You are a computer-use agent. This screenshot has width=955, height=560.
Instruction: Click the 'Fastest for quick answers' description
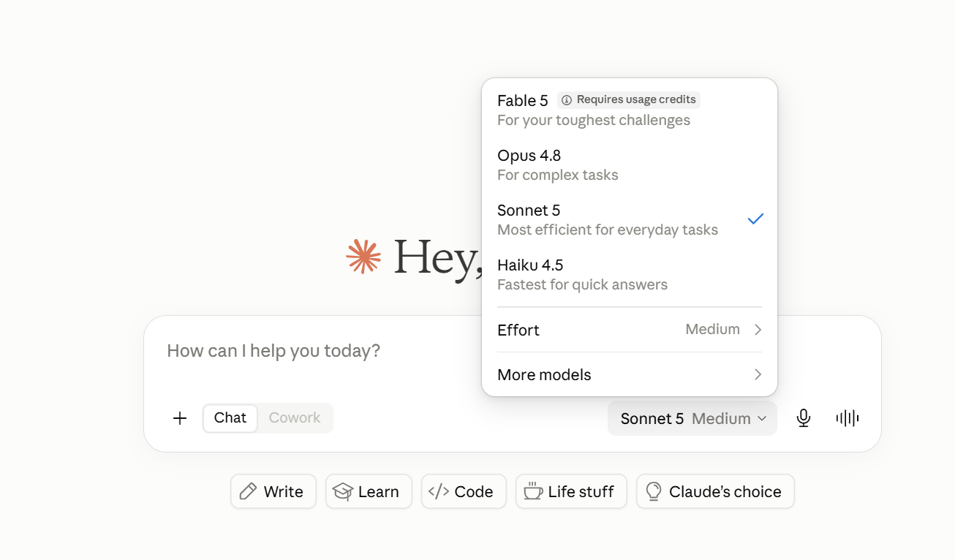coord(582,285)
